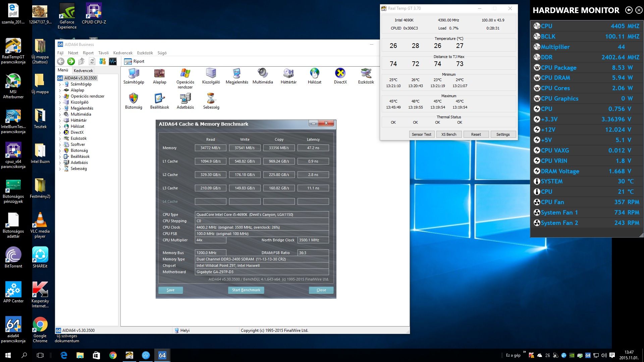Open the Adatbázis category icon
The image size is (644, 362).
(185, 102)
